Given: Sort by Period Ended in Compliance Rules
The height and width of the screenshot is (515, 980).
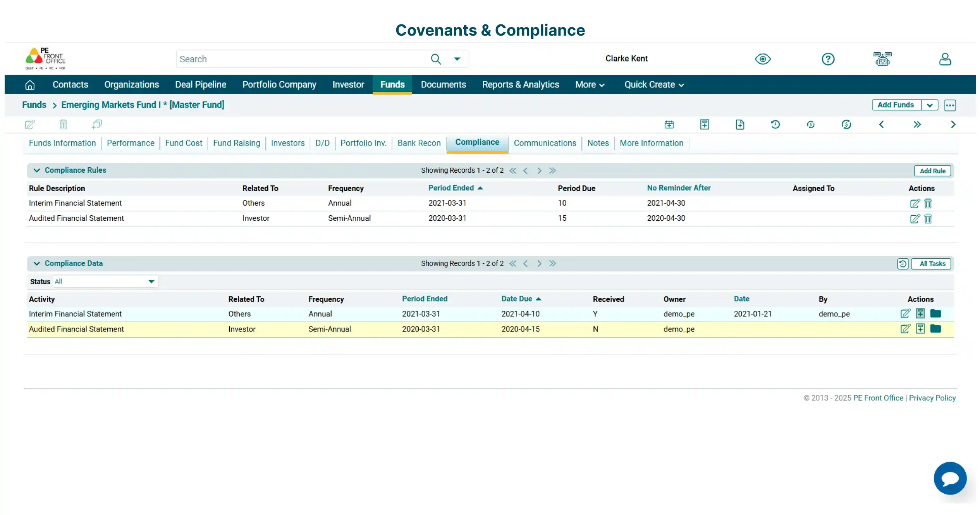Looking at the screenshot, I should click(x=456, y=188).
